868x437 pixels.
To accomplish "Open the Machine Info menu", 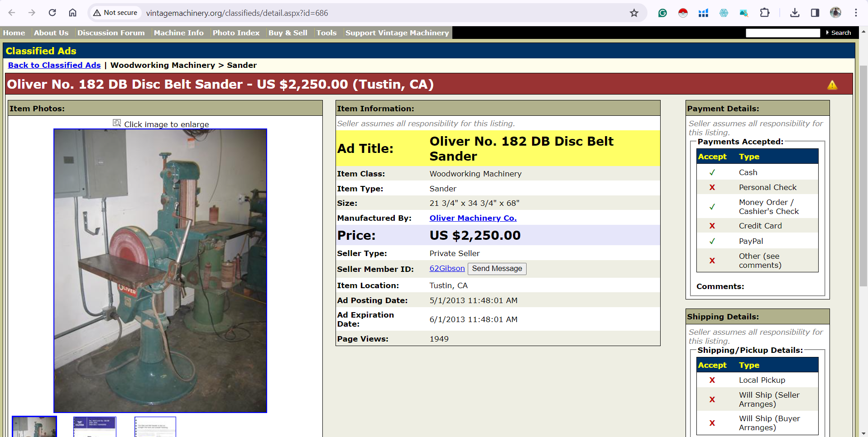I will point(179,33).
